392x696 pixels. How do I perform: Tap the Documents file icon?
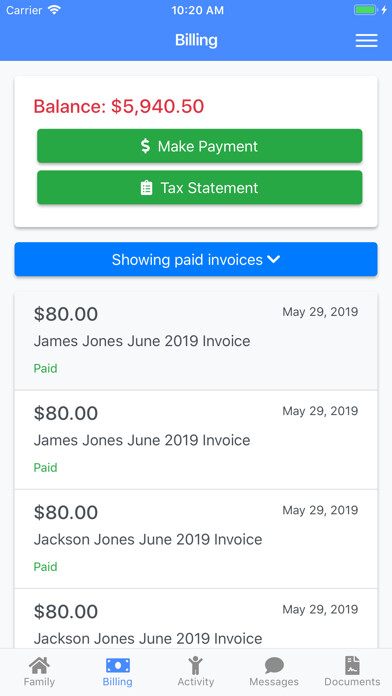coord(352,666)
